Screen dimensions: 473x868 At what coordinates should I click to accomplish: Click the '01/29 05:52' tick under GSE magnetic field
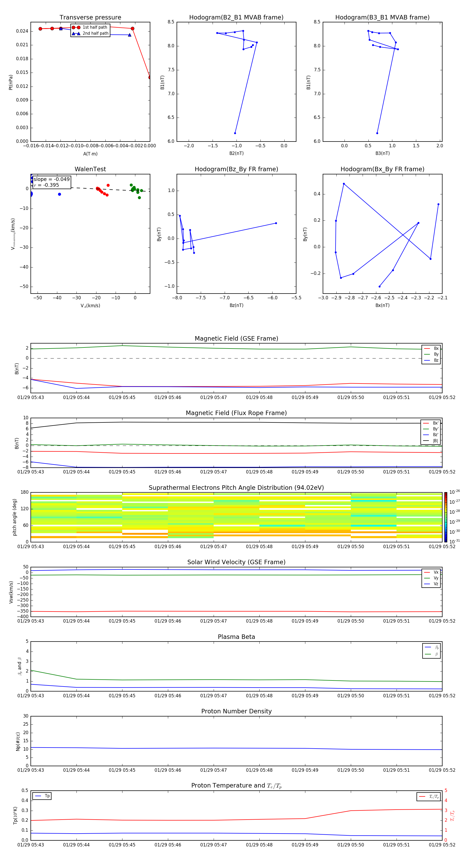(x=442, y=398)
